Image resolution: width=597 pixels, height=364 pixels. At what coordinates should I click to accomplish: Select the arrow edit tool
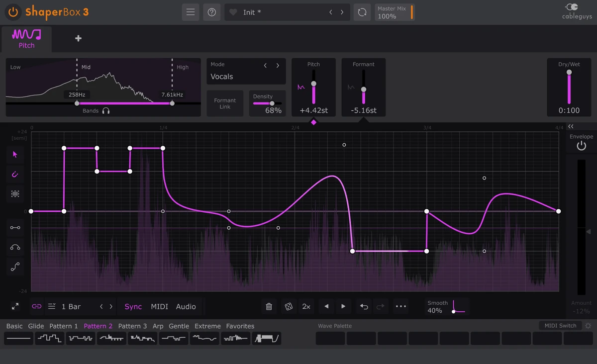(x=15, y=155)
